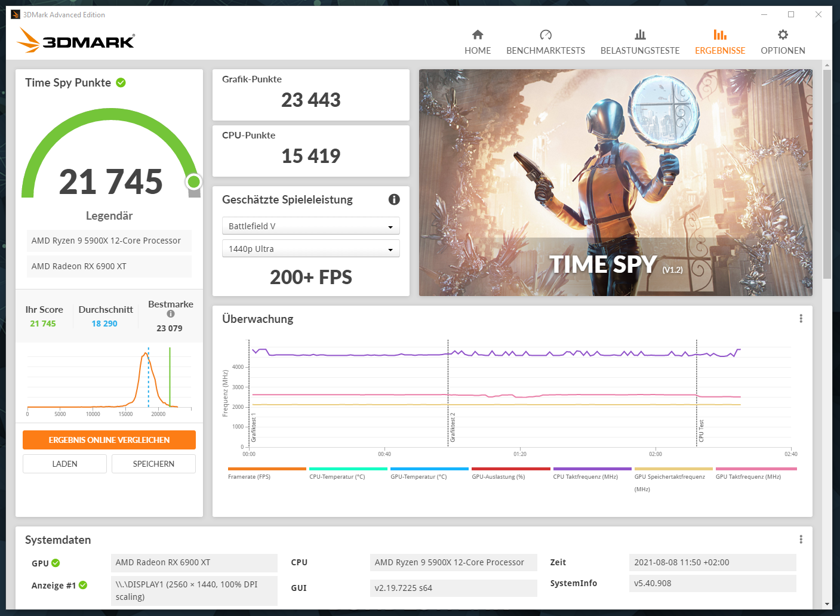The height and width of the screenshot is (616, 840).
Task: Click the Grafik-Punkte value 23 443
Action: click(x=310, y=100)
